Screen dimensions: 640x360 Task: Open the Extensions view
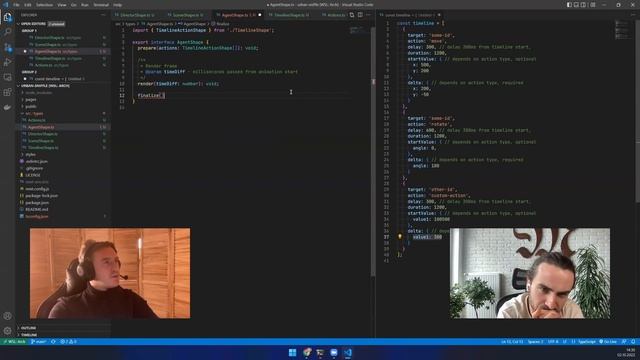point(7,92)
